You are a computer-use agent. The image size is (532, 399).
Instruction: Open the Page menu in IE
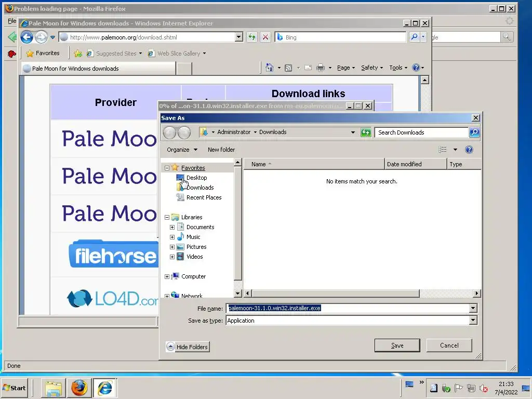345,68
